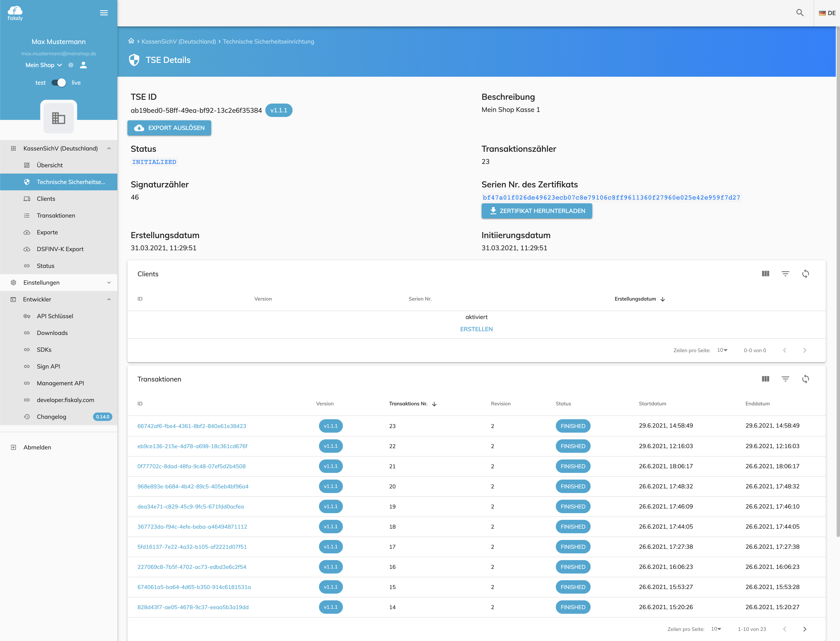The width and height of the screenshot is (840, 641).
Task: Open the column settings icon on the Clients table
Action: coord(765,274)
